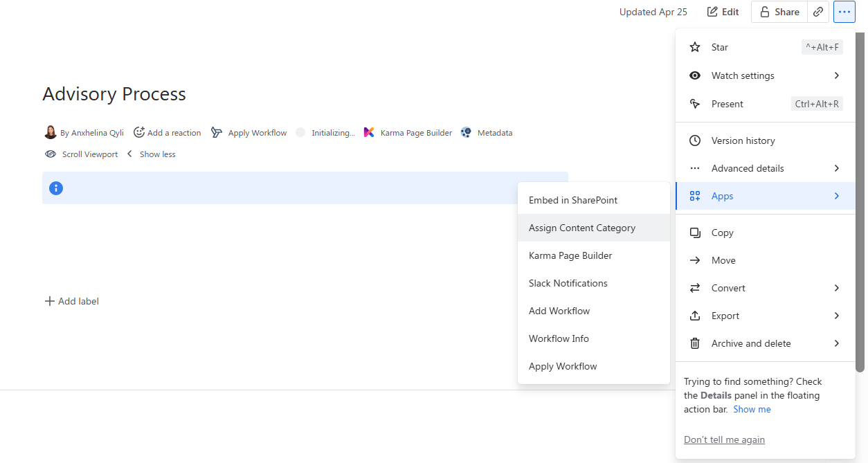Expand Archive and delete submenu
This screenshot has height=463, width=868.
coord(751,343)
